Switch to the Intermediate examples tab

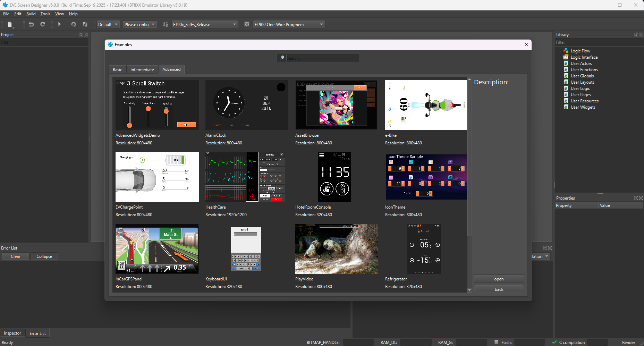[x=142, y=69]
